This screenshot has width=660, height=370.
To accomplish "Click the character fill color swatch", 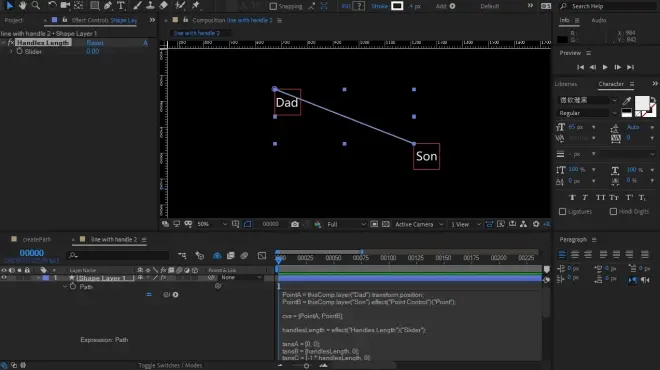I will pos(642,103).
